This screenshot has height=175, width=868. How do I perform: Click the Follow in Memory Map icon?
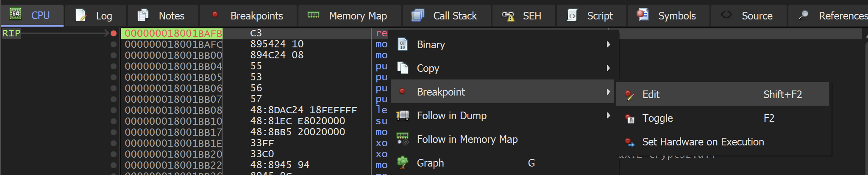[402, 138]
